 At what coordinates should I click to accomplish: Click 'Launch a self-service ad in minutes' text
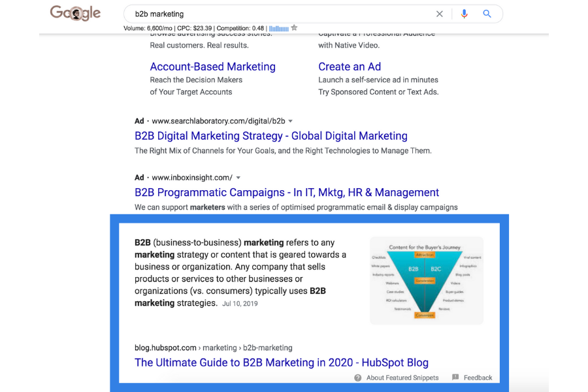click(x=378, y=80)
